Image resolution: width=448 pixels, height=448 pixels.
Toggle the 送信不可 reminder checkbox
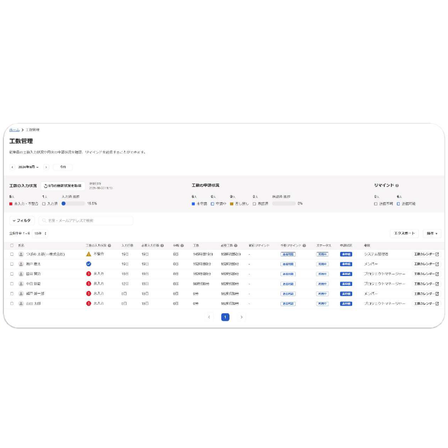pos(376,204)
